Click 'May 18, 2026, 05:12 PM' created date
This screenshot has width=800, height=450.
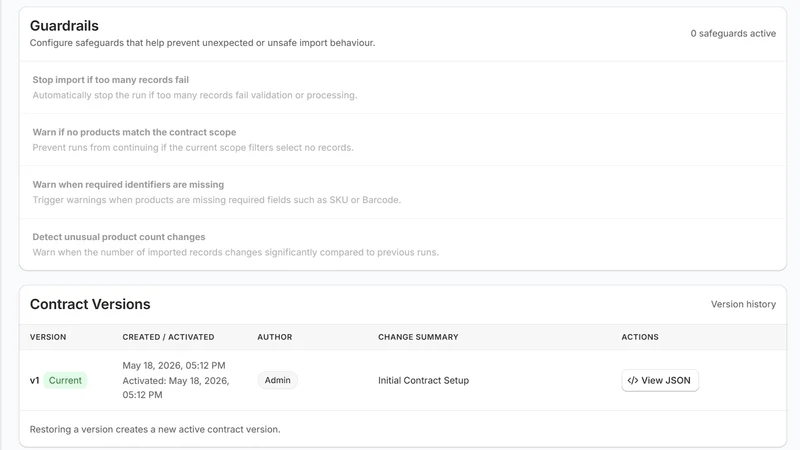(x=174, y=365)
